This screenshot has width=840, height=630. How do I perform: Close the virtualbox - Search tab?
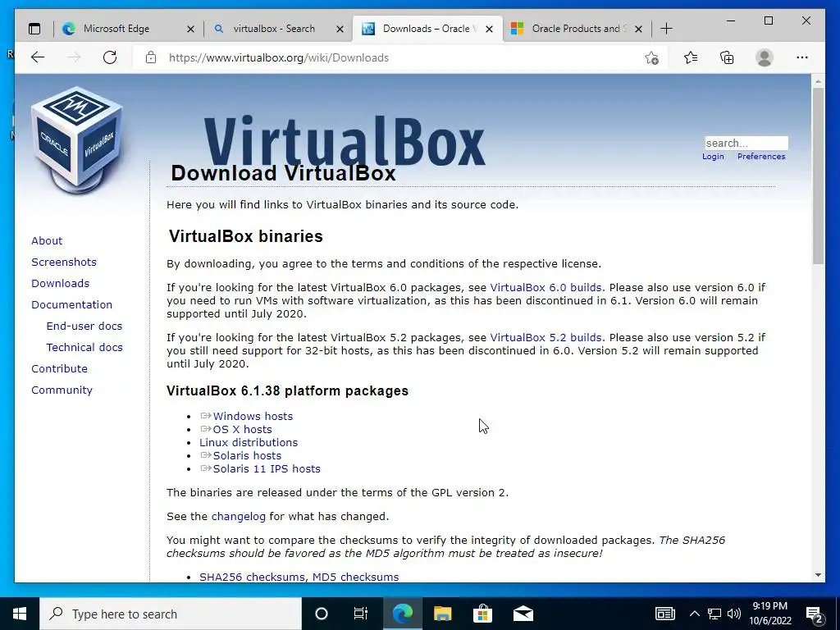[x=340, y=29]
